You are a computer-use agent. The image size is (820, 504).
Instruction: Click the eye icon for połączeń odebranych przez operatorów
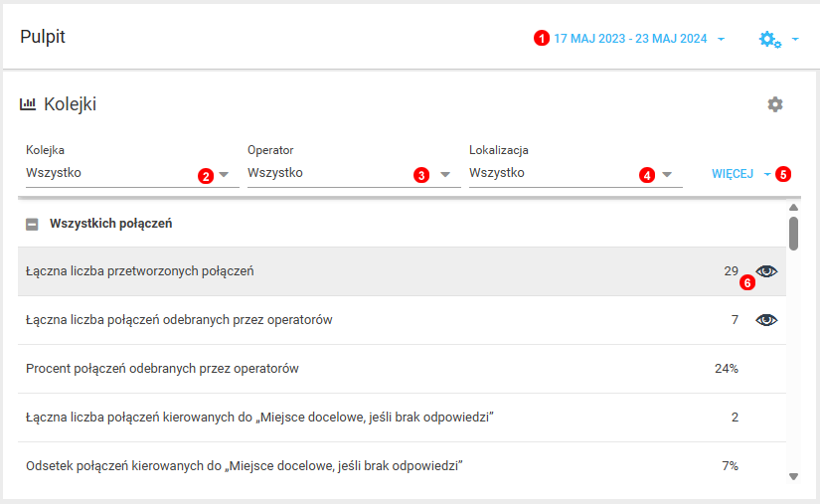[x=766, y=320]
